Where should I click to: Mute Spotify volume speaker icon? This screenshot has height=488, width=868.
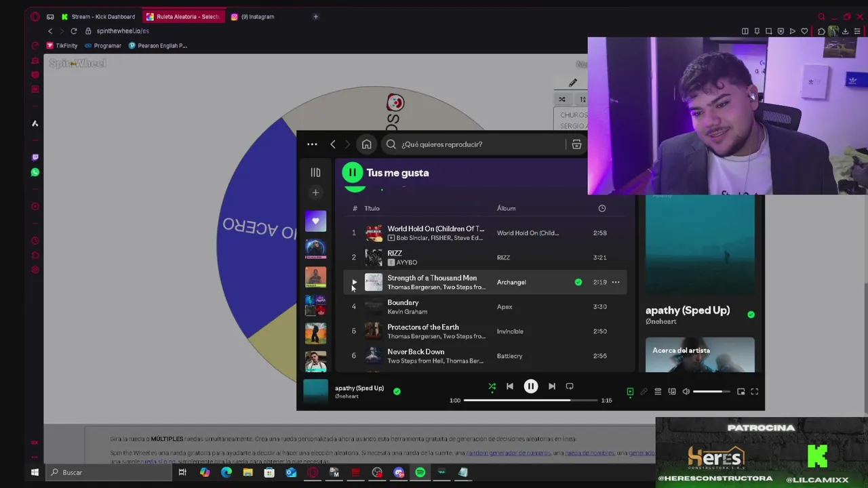point(686,392)
